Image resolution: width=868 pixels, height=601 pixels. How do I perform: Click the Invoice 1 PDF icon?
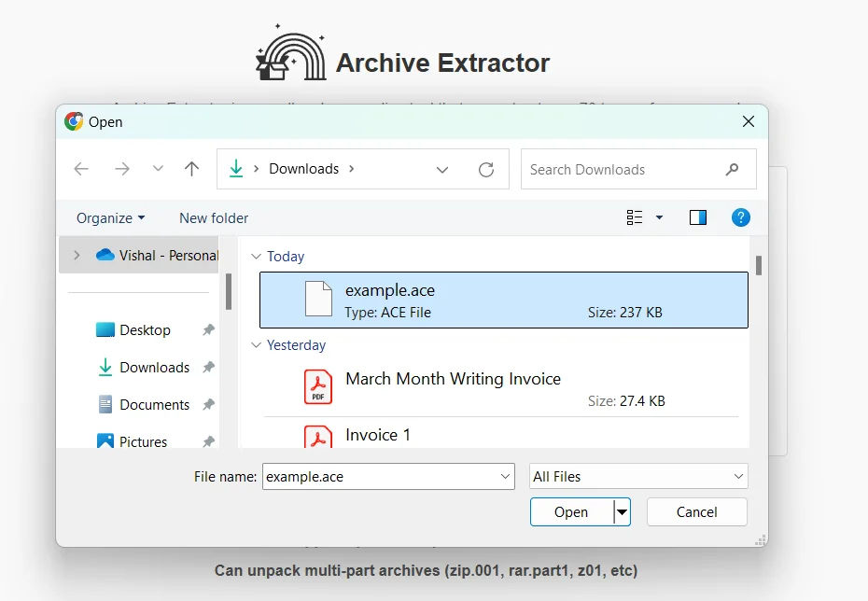click(x=318, y=436)
